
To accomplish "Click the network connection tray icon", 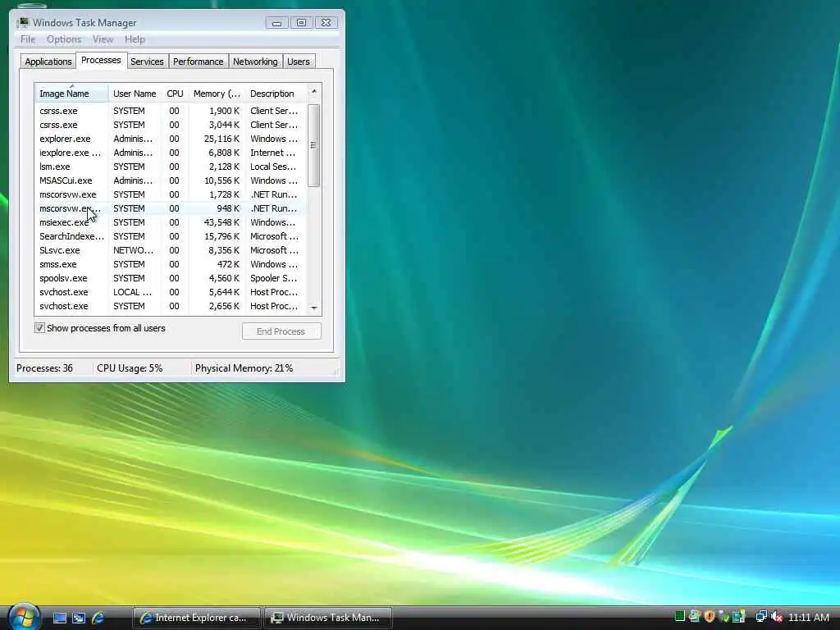I will point(760,617).
